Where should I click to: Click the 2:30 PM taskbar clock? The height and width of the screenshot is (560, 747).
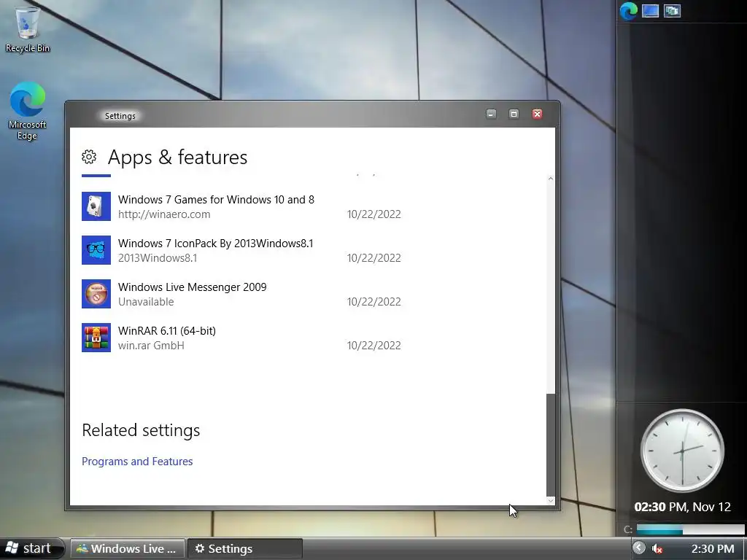713,548
